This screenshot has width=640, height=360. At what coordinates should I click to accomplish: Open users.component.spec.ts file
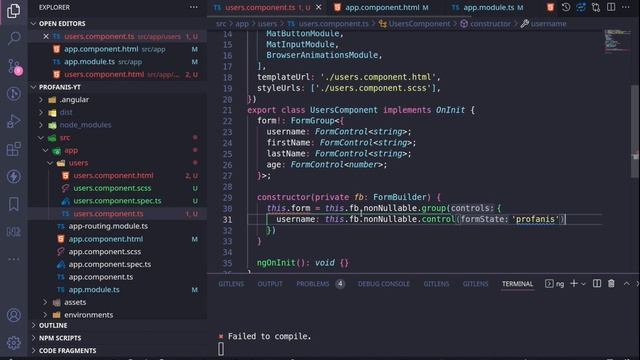[x=117, y=201]
